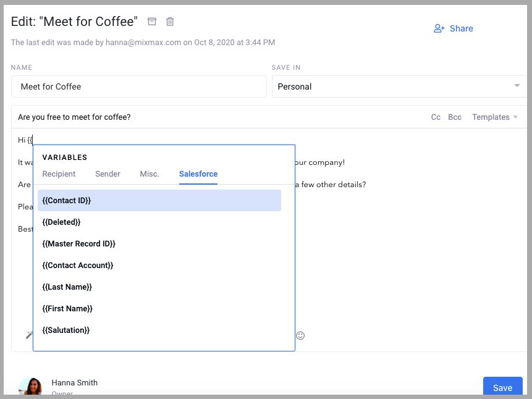Insert the {{Salutation}} variable
This screenshot has height=399, width=532.
click(159, 330)
